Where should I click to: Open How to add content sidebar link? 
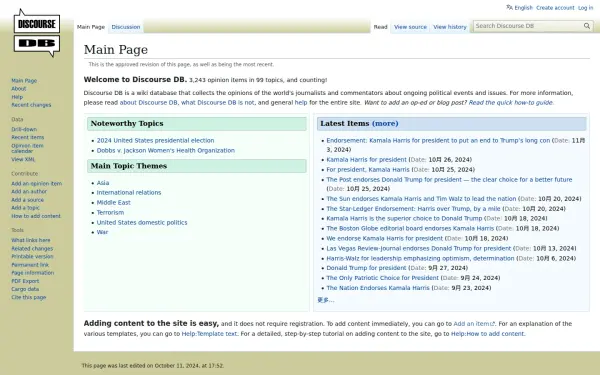pyautogui.click(x=36, y=216)
